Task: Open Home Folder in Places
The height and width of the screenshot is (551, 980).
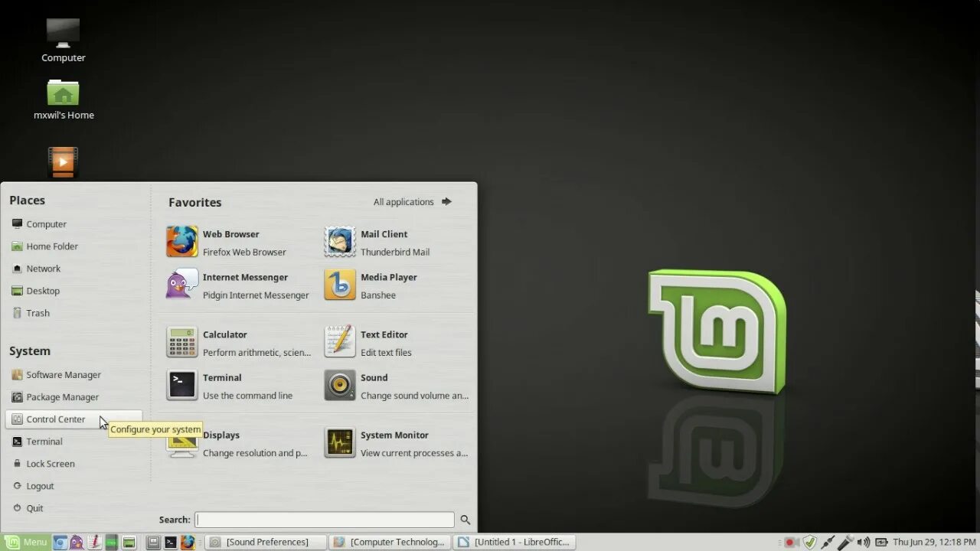Action: coord(74,246)
